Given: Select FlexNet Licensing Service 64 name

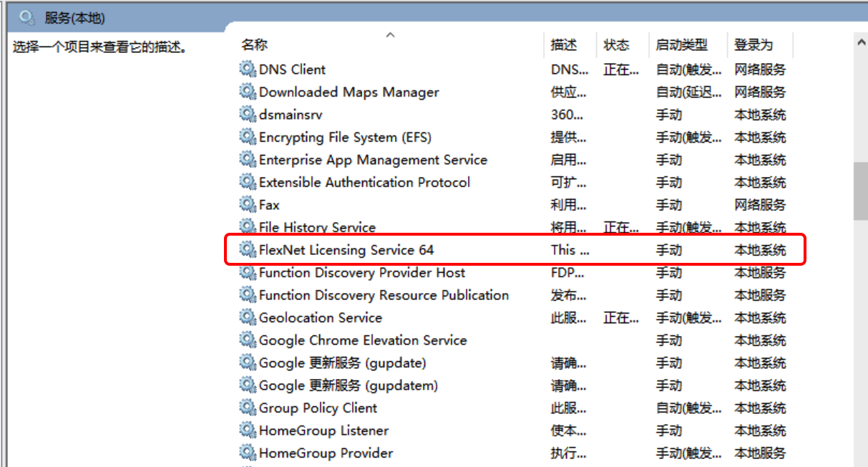Looking at the screenshot, I should pos(346,250).
